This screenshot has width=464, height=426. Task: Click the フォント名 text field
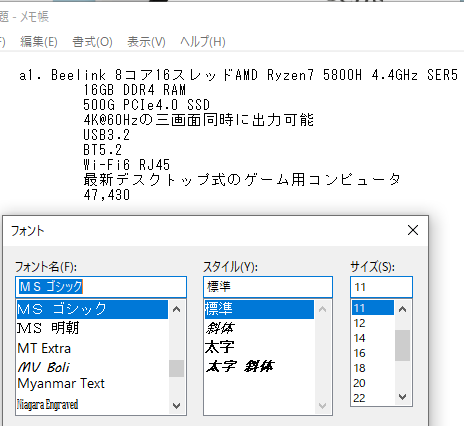101,287
